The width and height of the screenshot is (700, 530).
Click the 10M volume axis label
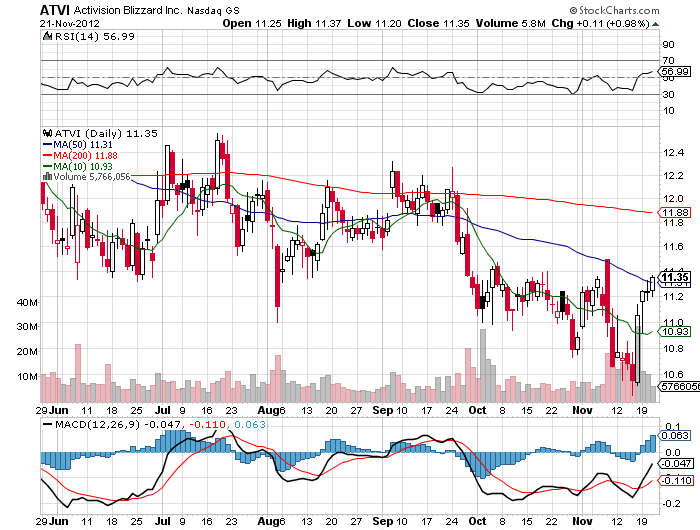(27, 376)
